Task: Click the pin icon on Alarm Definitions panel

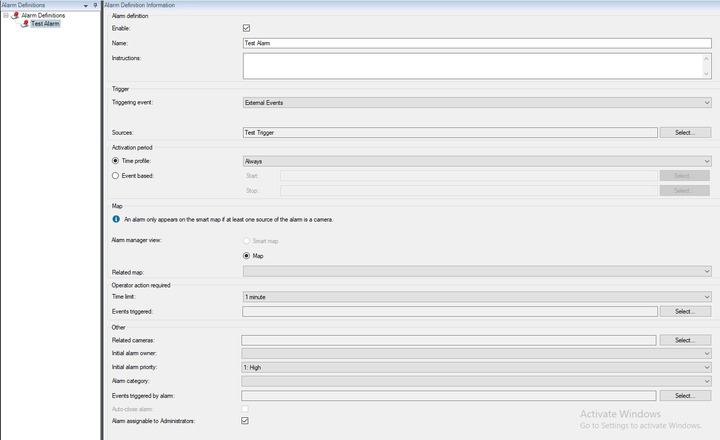Action: pos(96,5)
